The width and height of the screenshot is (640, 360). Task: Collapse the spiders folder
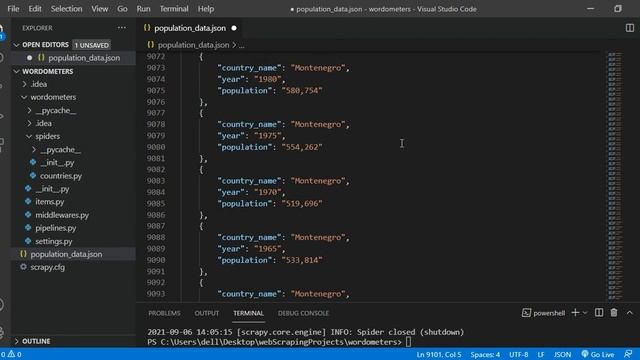[29, 136]
